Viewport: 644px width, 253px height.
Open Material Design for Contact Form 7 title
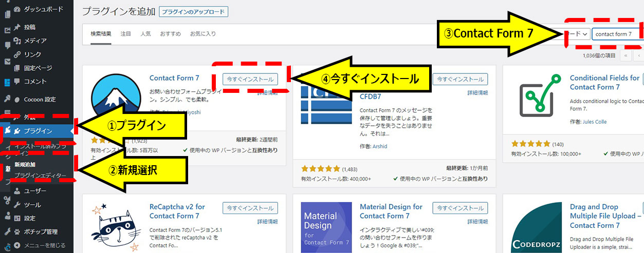pos(391,211)
